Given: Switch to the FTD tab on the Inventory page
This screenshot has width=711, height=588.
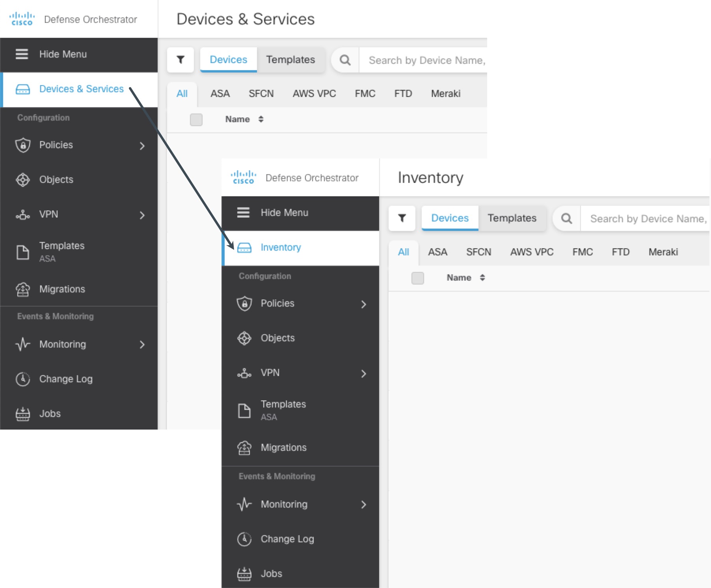Looking at the screenshot, I should click(x=620, y=252).
